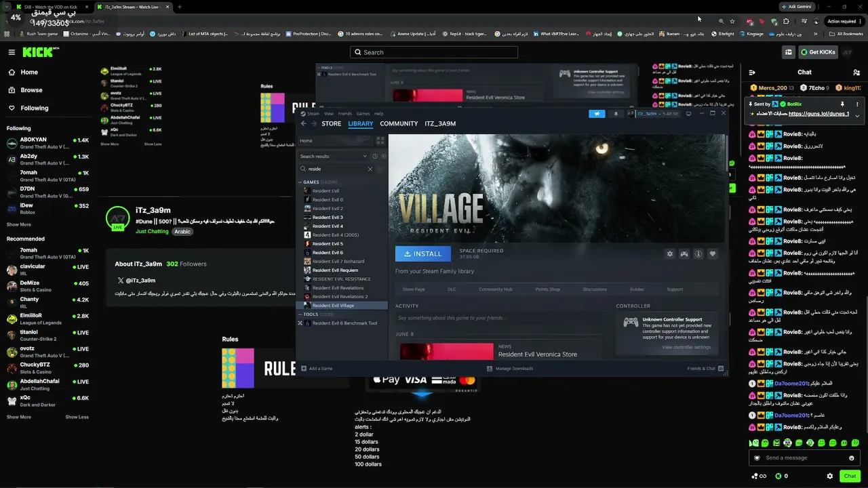The height and width of the screenshot is (488, 868).
Task: Click the Kick theatre layout icon beside Get KICKs
Action: [788, 52]
